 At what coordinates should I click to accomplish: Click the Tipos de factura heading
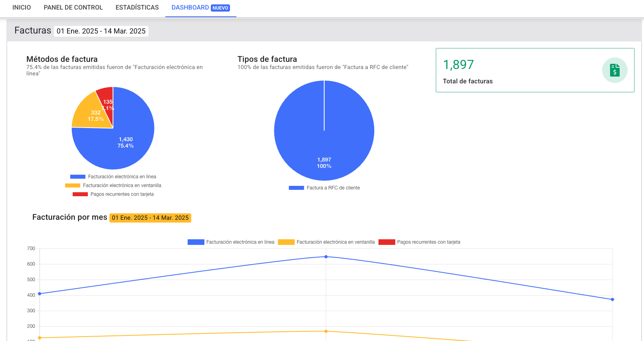point(267,59)
